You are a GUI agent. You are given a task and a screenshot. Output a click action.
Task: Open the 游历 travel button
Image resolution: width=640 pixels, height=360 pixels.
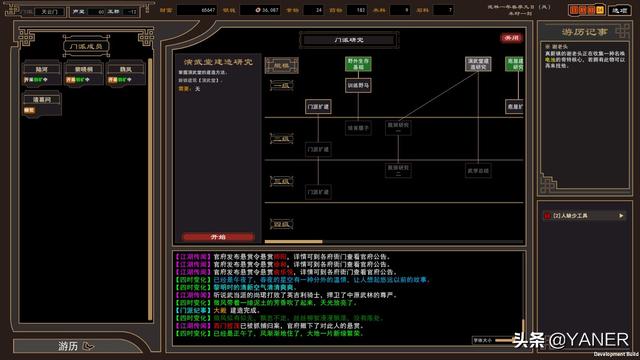click(x=78, y=346)
